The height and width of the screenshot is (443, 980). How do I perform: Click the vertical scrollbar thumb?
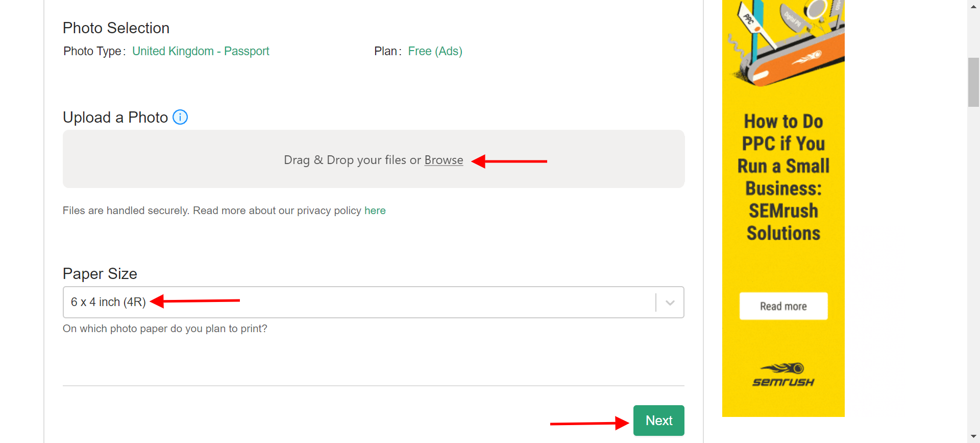[x=973, y=82]
